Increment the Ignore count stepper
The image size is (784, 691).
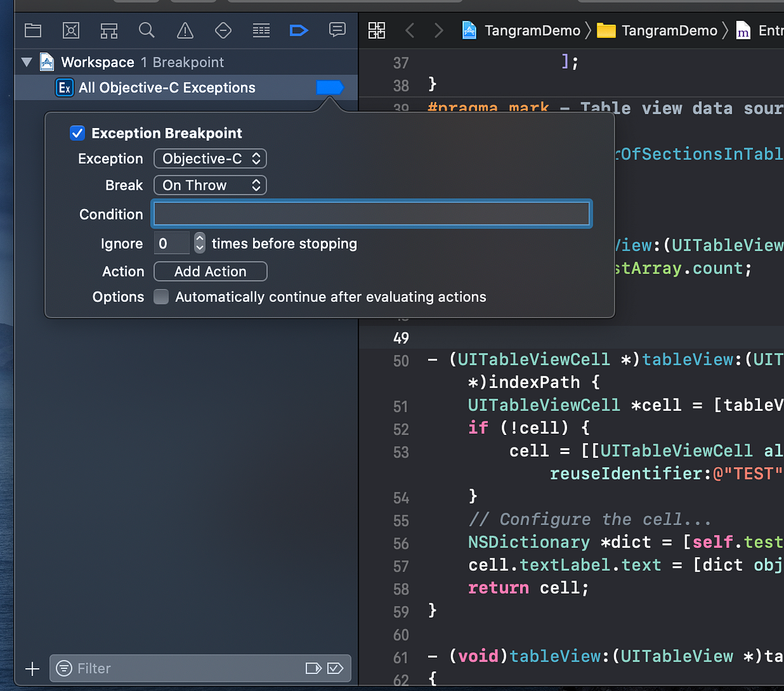tap(199, 239)
